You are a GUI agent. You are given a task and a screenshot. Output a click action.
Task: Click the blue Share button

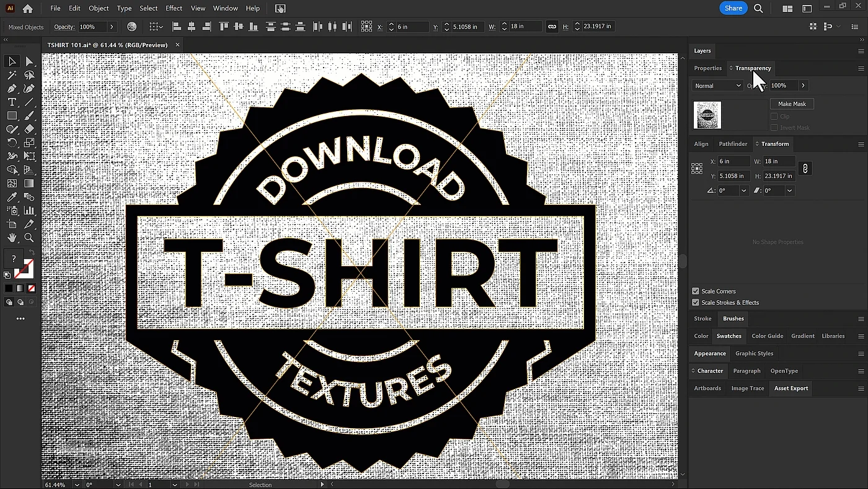[733, 9]
